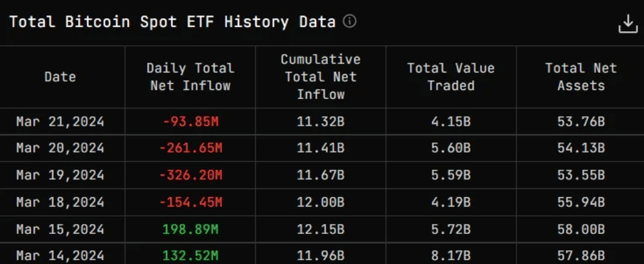Select the Mar 18,2024 date cell
644x264 pixels.
pos(60,202)
